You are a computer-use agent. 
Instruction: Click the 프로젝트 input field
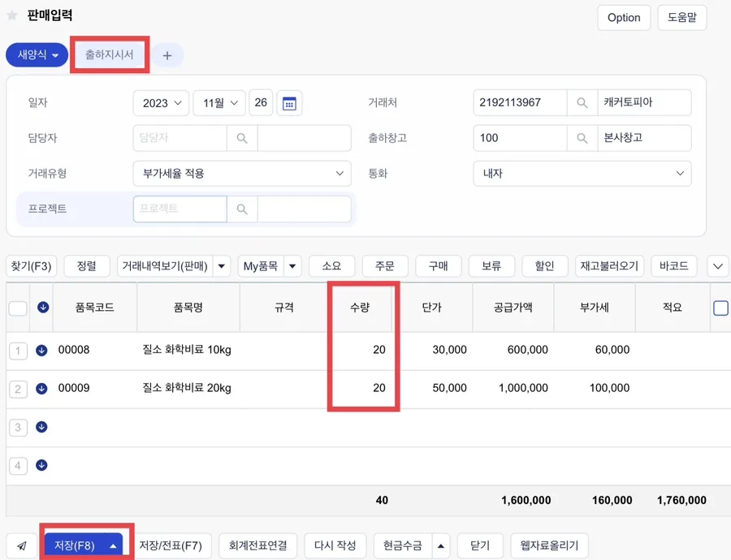[x=180, y=209]
